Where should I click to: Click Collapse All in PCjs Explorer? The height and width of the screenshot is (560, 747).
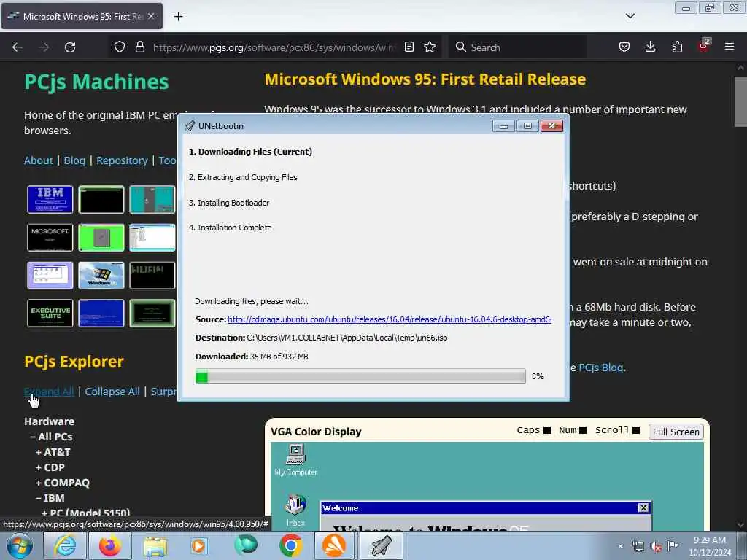pyautogui.click(x=112, y=392)
